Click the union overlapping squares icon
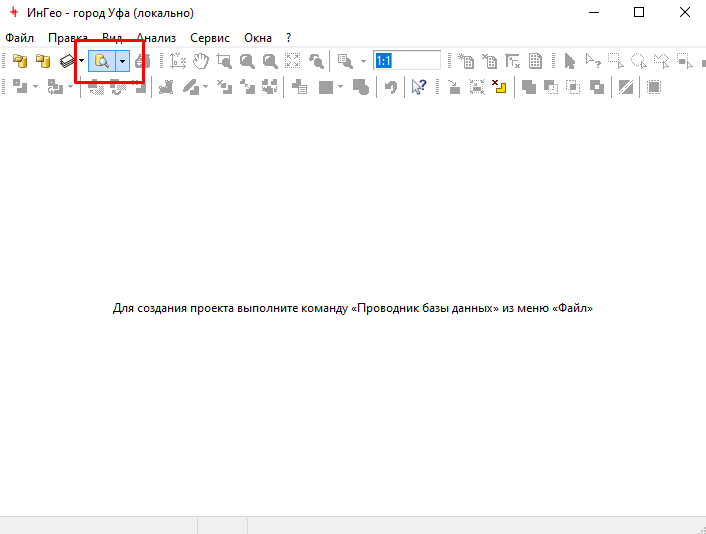706x534 pixels. click(529, 87)
